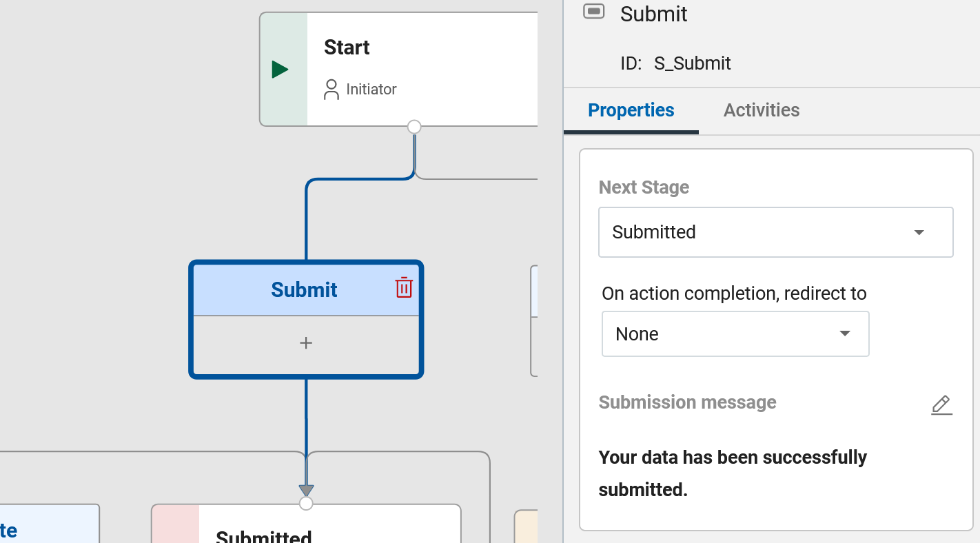Open the Next Stage dropdown showing Submitted
The height and width of the screenshot is (543, 980).
tap(776, 232)
